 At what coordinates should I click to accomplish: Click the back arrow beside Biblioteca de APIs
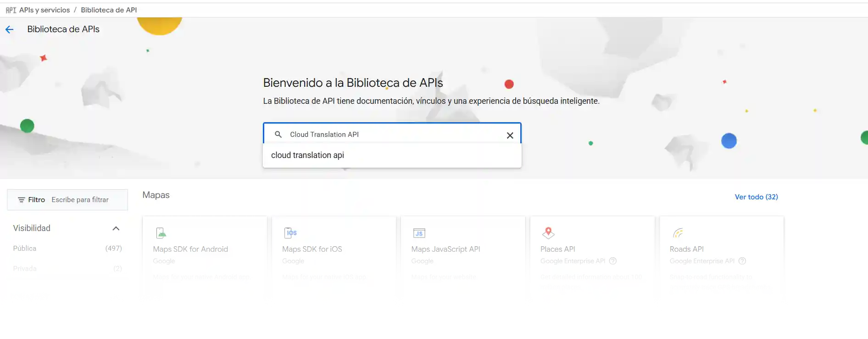tap(10, 30)
